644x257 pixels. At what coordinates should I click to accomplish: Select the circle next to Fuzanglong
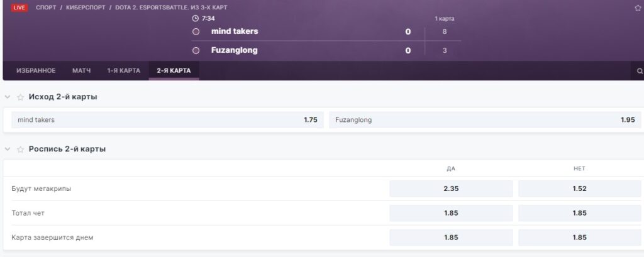[196, 50]
